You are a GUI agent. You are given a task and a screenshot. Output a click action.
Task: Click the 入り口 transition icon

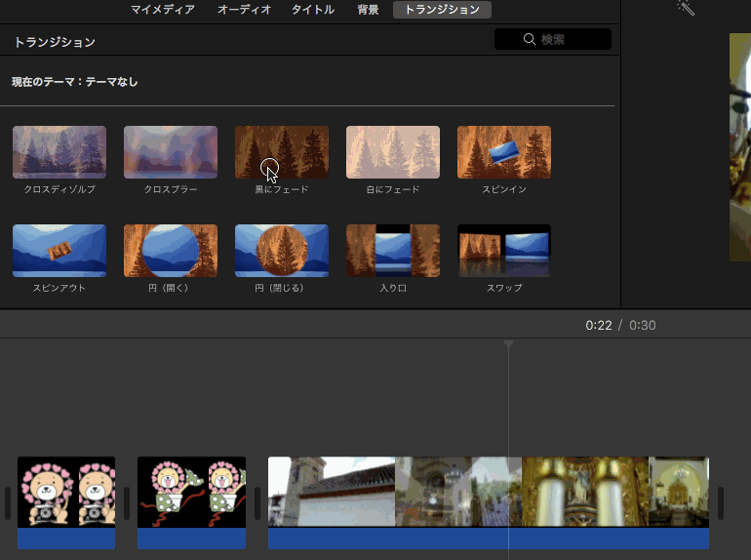[393, 251]
